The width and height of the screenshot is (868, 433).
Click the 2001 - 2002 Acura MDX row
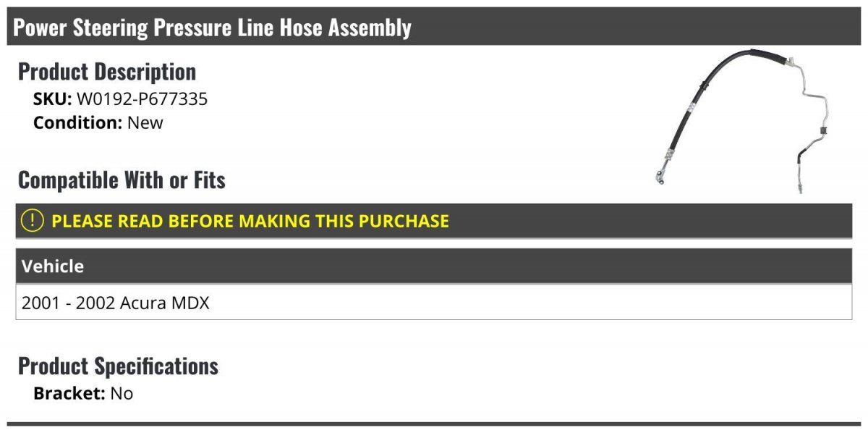(434, 303)
